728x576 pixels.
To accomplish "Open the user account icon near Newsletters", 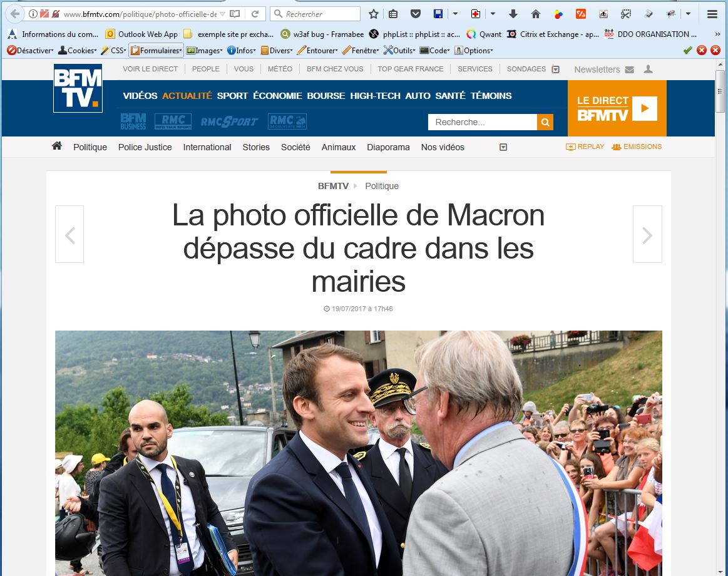I will pyautogui.click(x=648, y=69).
